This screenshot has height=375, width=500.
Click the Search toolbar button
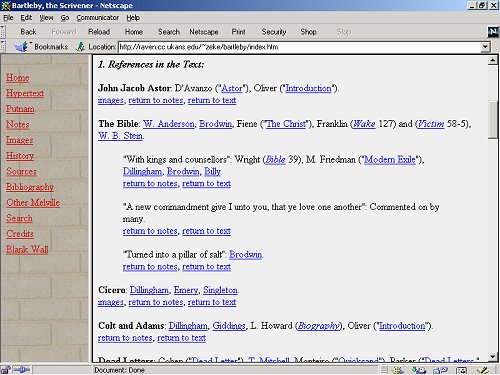[169, 32]
